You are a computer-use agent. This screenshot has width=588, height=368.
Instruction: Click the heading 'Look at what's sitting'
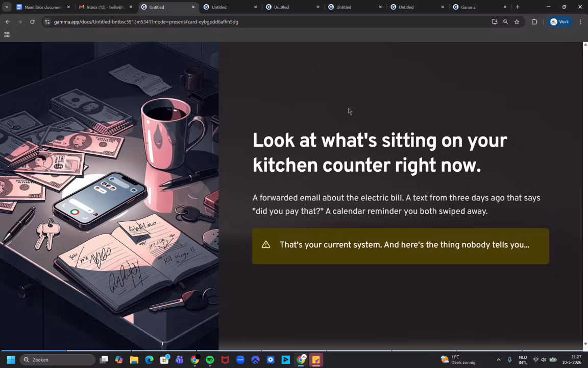click(380, 153)
